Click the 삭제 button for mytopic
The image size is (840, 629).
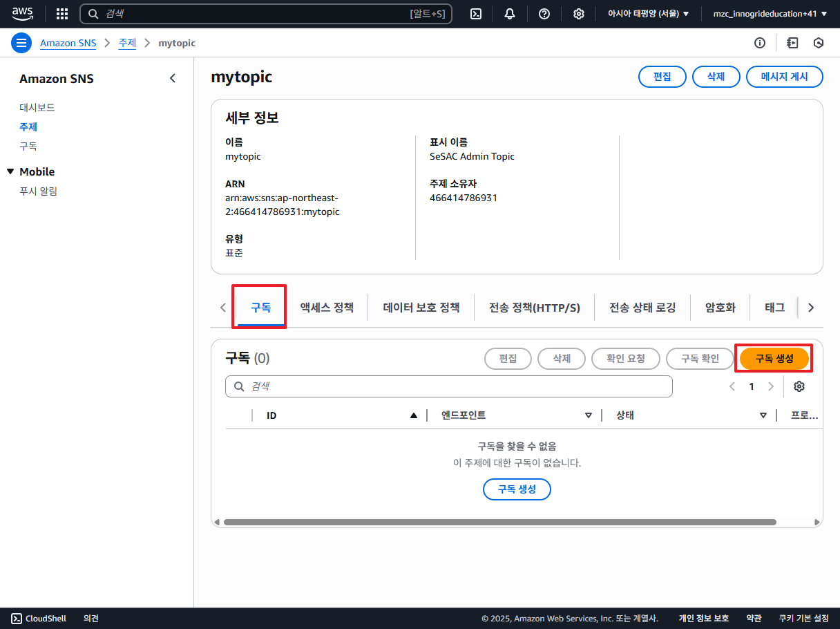pos(716,77)
